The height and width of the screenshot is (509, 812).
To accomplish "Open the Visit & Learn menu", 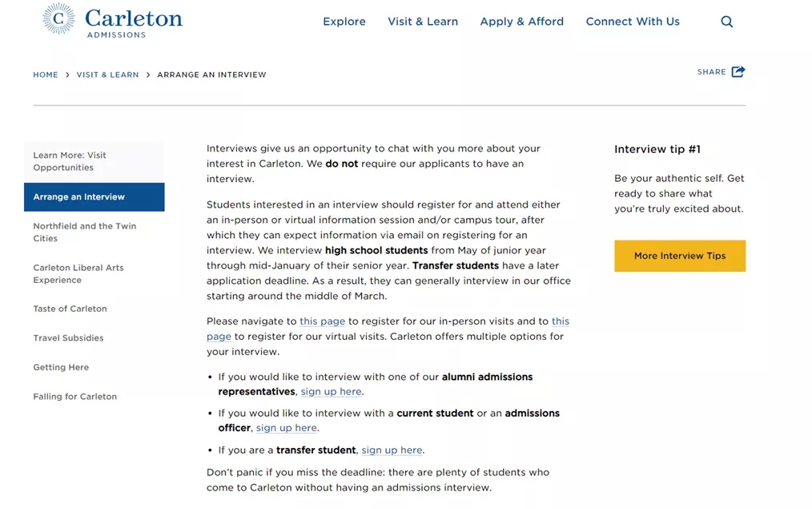I will pyautogui.click(x=423, y=22).
